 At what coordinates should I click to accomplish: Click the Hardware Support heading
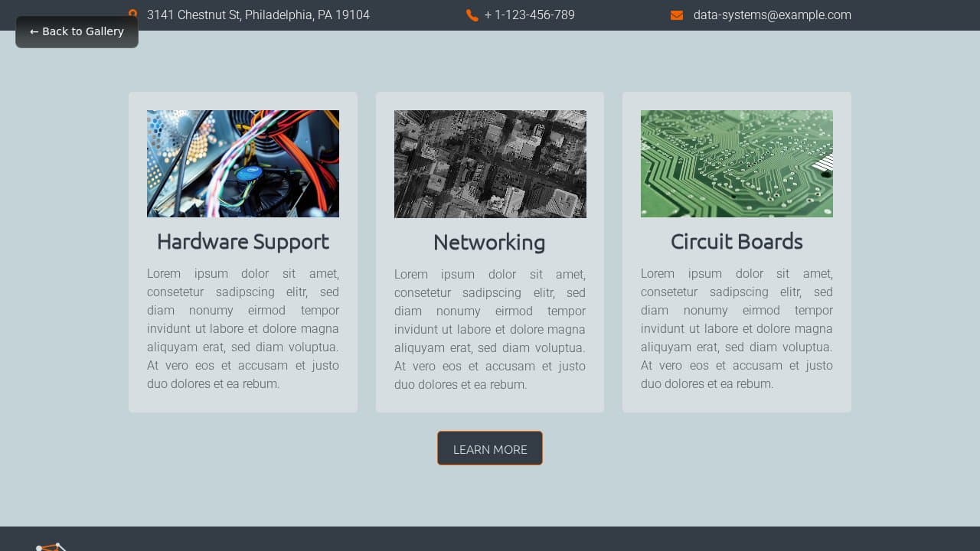coord(243,241)
